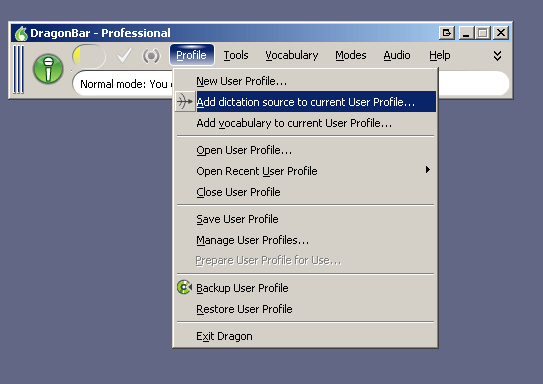Turn on the green microphone button

(48, 69)
